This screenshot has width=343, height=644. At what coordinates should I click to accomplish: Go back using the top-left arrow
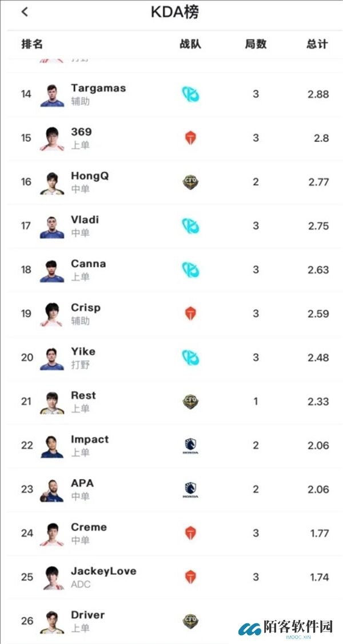coord(25,12)
